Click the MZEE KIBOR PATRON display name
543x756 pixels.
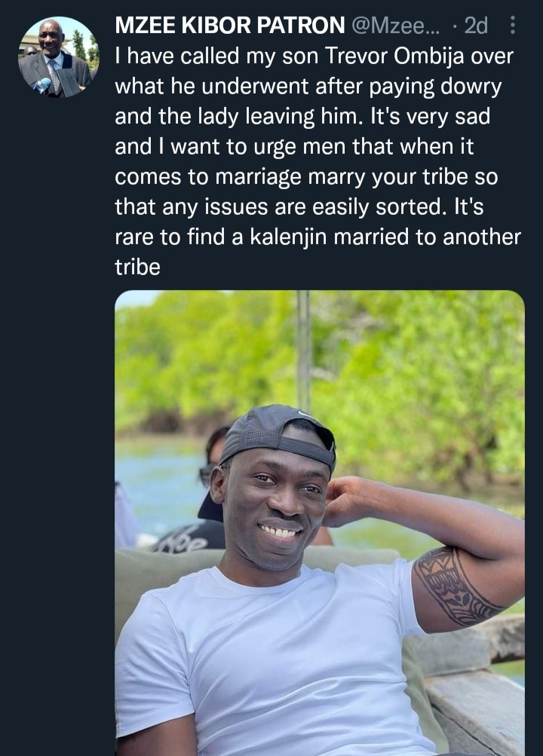tap(229, 26)
